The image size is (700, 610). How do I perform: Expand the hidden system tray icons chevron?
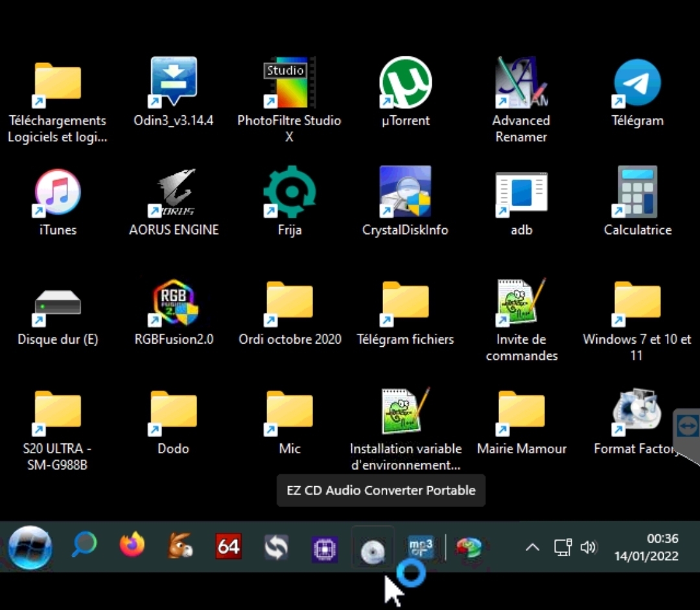pyautogui.click(x=532, y=548)
